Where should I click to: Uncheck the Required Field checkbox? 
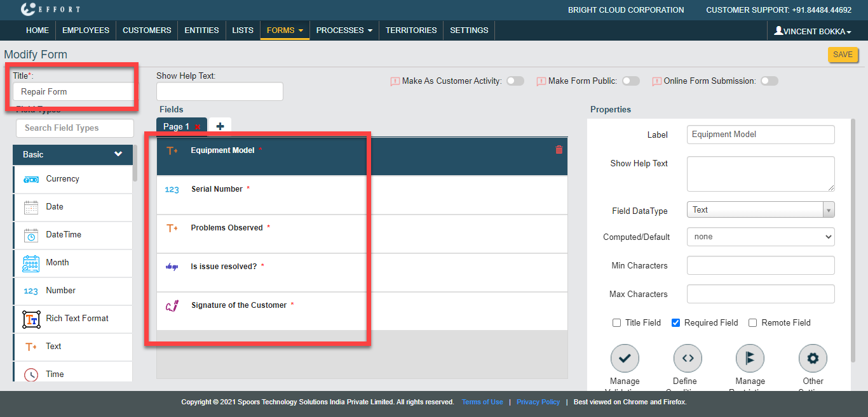pyautogui.click(x=676, y=322)
